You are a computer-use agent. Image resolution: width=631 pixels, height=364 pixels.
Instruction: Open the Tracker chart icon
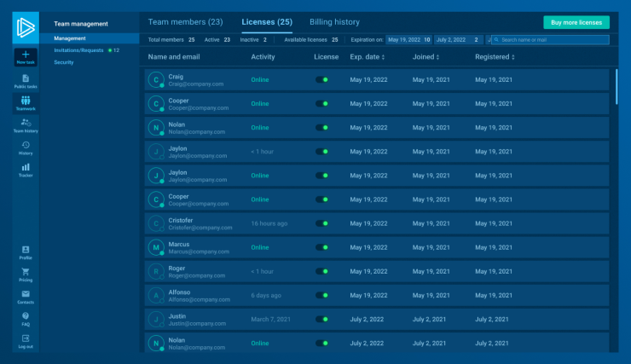[26, 170]
